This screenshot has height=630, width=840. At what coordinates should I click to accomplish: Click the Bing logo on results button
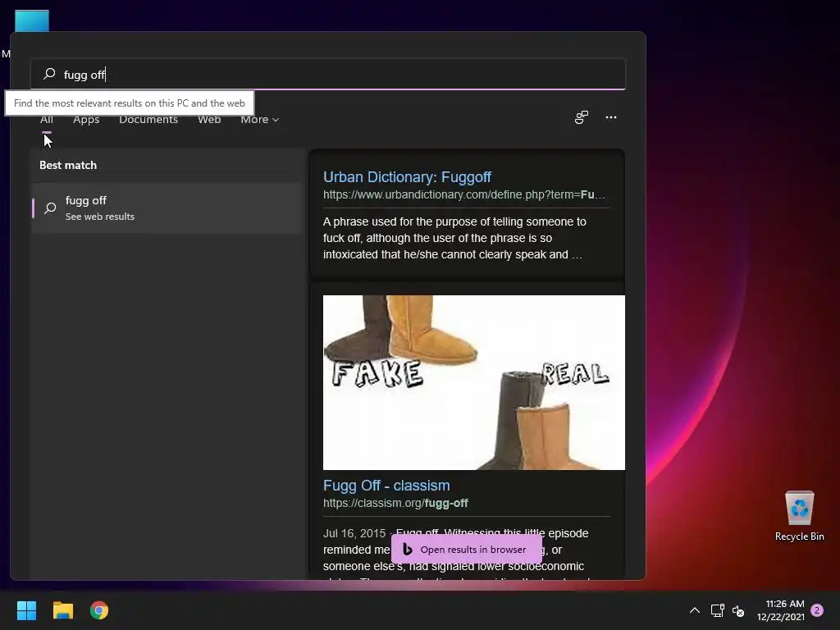407,549
